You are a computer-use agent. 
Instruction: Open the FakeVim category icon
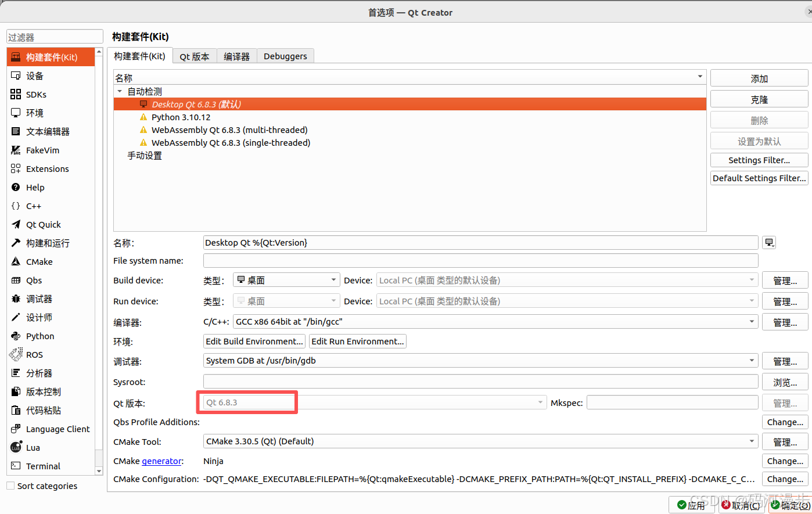point(16,150)
